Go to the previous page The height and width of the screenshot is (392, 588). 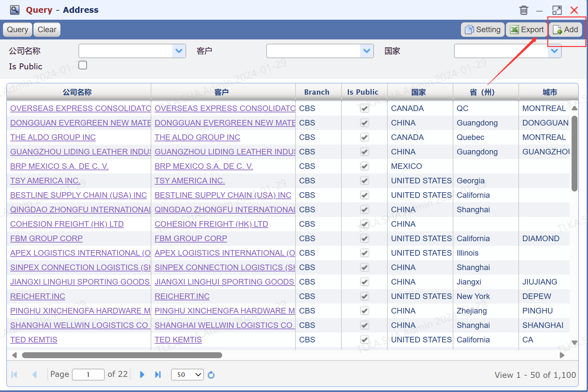[34, 375]
